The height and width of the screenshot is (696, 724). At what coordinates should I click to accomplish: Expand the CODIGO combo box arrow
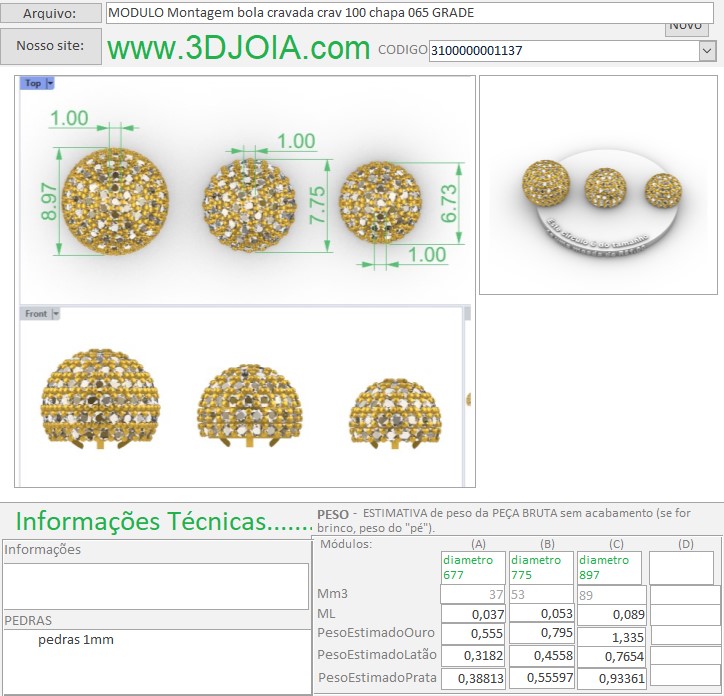pos(707,50)
